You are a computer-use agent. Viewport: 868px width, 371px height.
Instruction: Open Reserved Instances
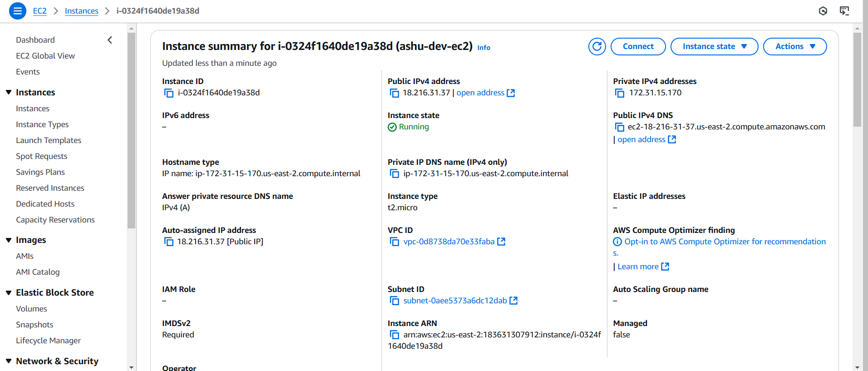[50, 188]
